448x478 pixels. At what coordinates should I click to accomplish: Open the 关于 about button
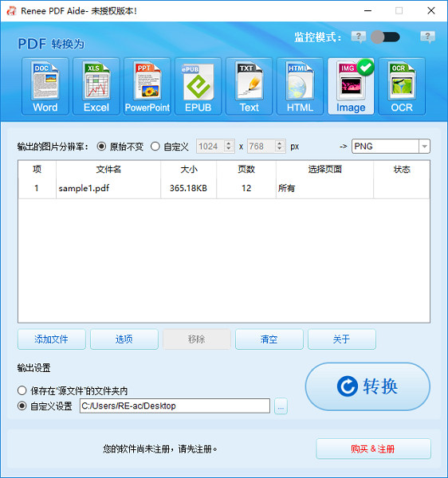[x=342, y=339]
